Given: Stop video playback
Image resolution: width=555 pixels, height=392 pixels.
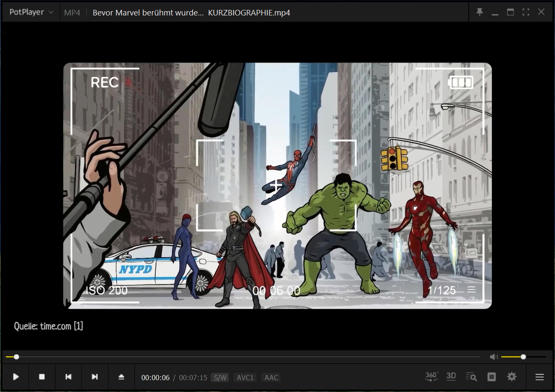Looking at the screenshot, I should tap(42, 377).
